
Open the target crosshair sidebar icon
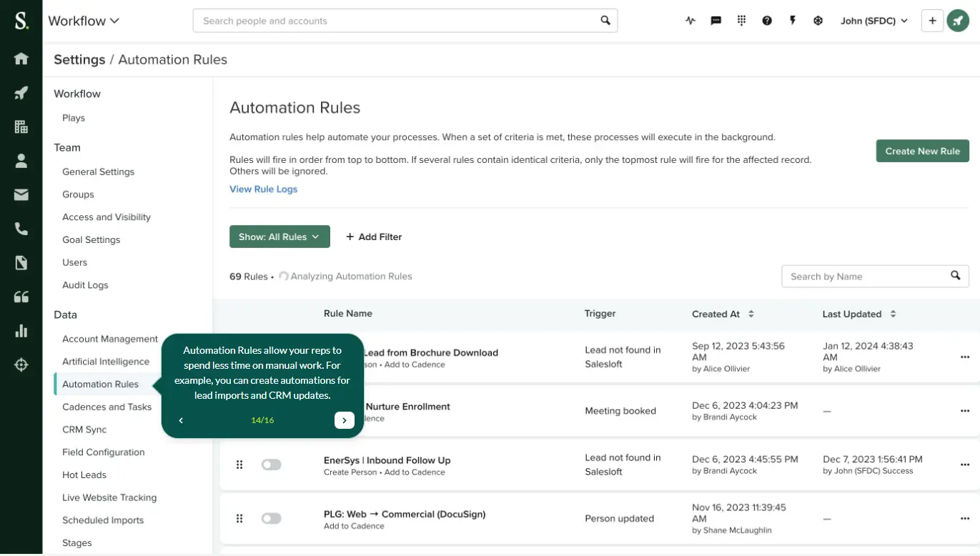point(21,365)
